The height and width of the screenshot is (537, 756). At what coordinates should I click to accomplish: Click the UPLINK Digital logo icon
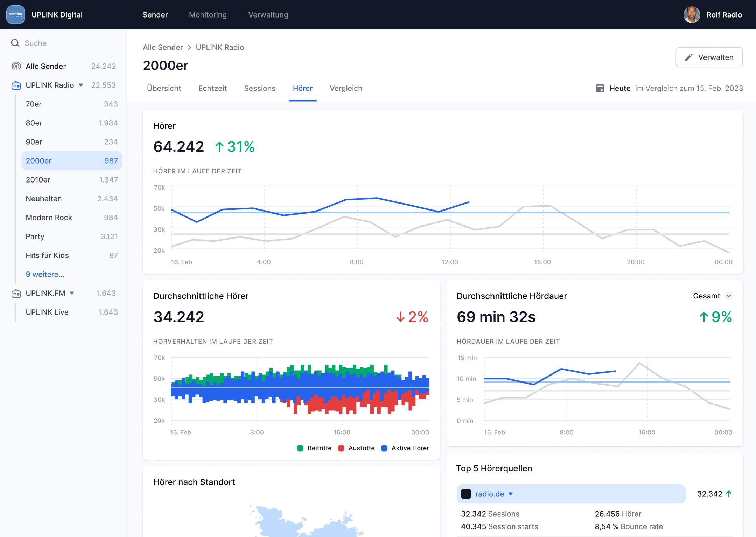tap(16, 15)
